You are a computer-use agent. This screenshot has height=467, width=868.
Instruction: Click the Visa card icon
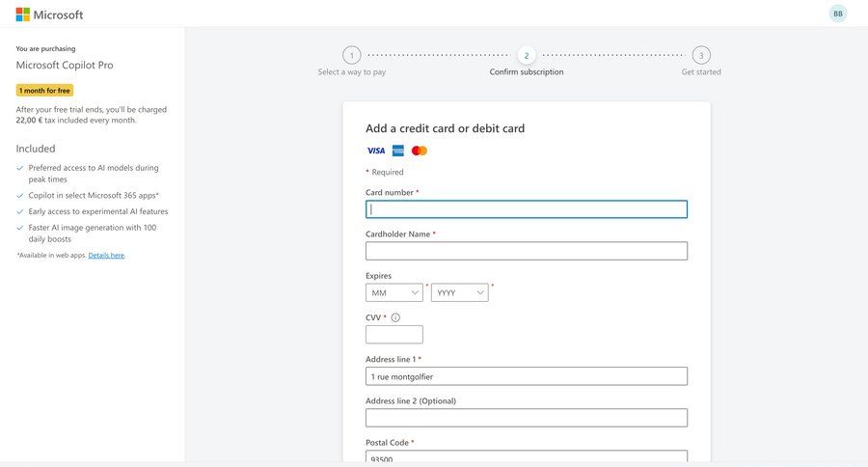coord(376,151)
